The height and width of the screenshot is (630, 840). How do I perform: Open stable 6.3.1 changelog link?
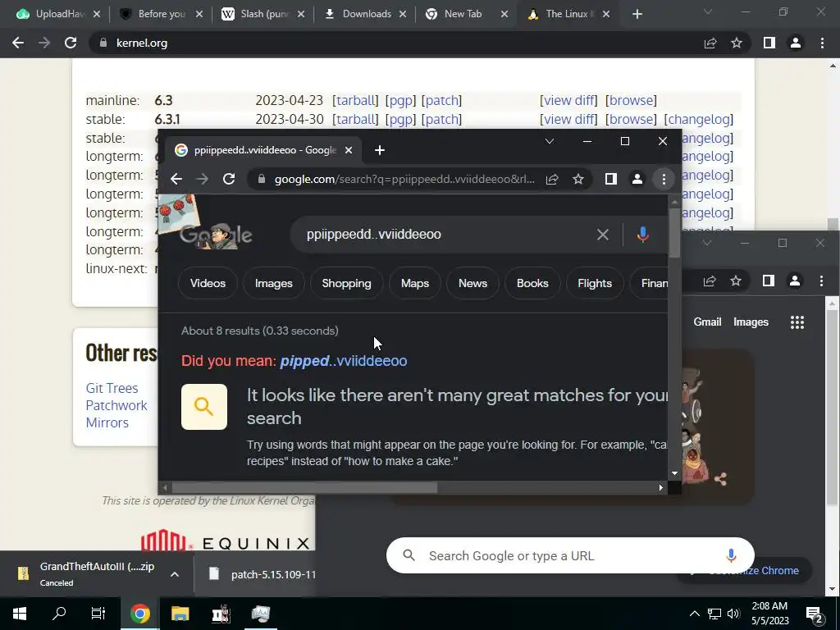coord(699,120)
